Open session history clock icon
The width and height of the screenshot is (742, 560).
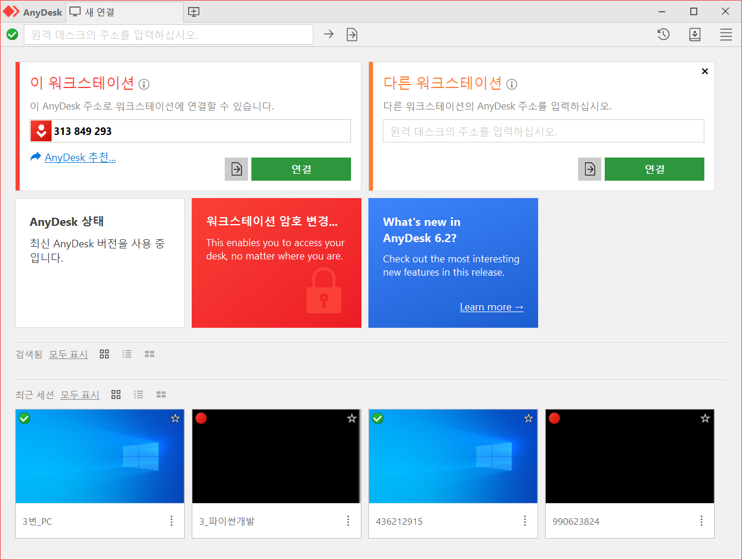pos(664,35)
